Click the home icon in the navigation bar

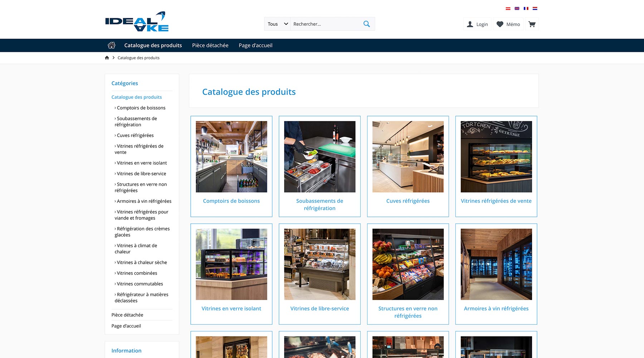(x=112, y=45)
